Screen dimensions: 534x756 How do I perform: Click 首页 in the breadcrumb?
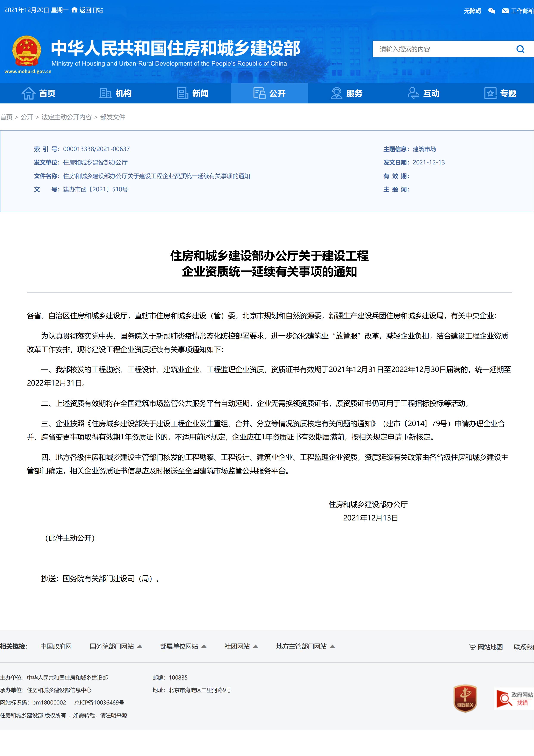point(6,117)
